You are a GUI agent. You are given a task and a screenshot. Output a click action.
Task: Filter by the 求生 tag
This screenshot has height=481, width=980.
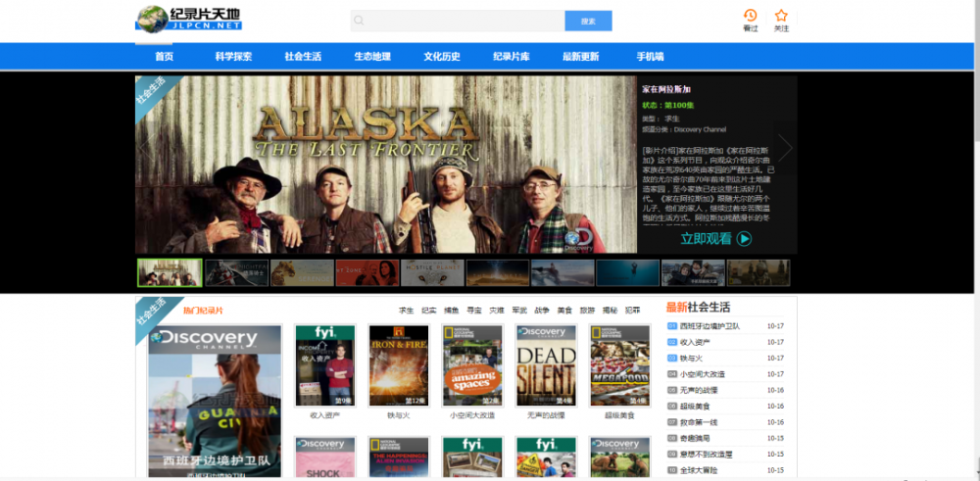tap(407, 311)
